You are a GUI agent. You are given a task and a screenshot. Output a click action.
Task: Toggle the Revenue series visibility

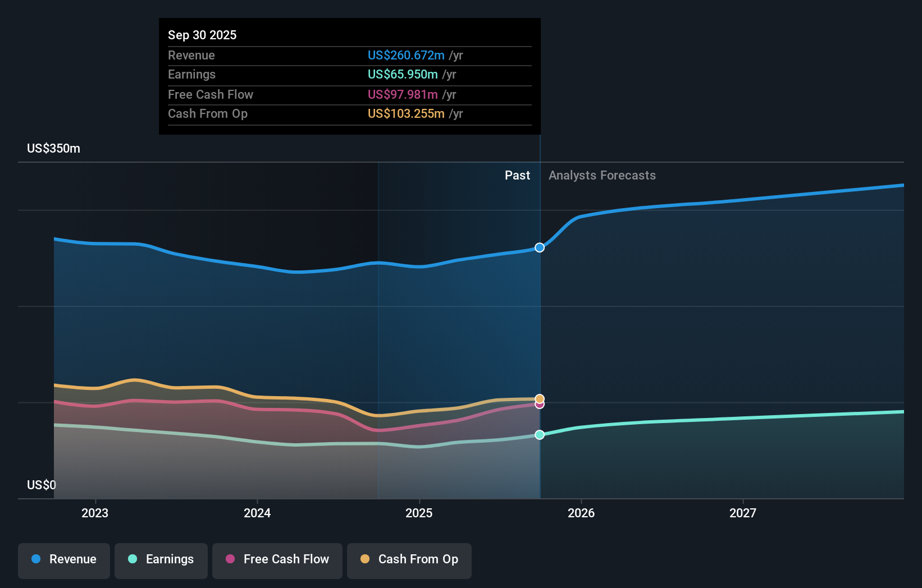pos(63,559)
